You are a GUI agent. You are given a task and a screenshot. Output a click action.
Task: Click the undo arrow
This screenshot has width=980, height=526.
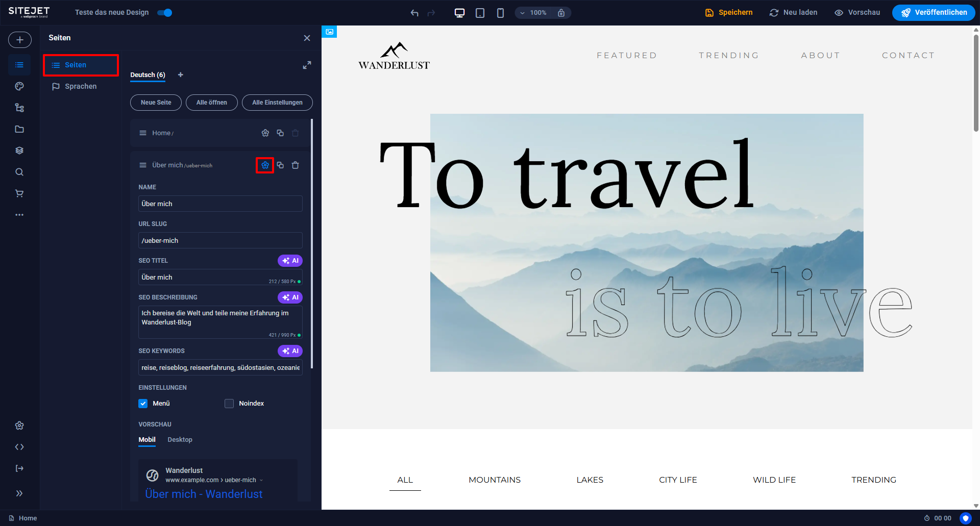point(414,13)
